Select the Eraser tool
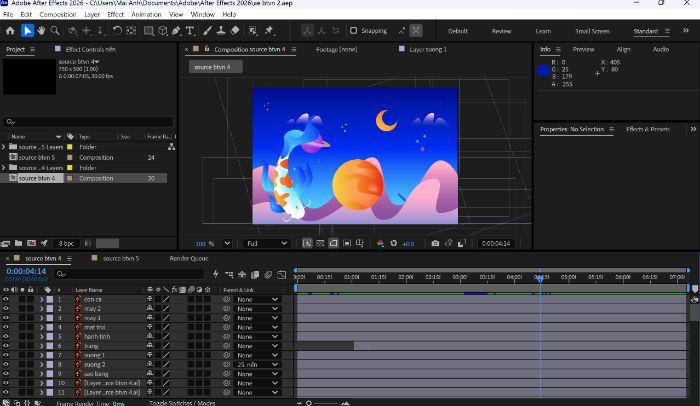700x406 pixels. point(235,31)
